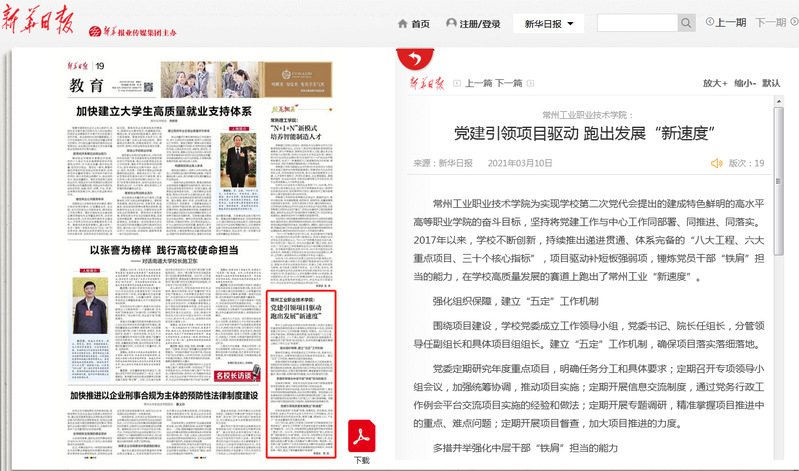Shrink text with 缩小- button

[745, 84]
